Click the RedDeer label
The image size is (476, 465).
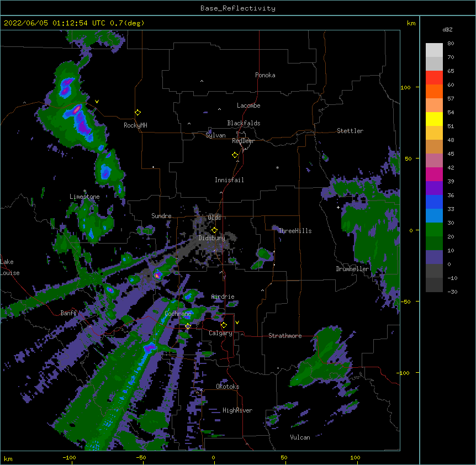[243, 141]
